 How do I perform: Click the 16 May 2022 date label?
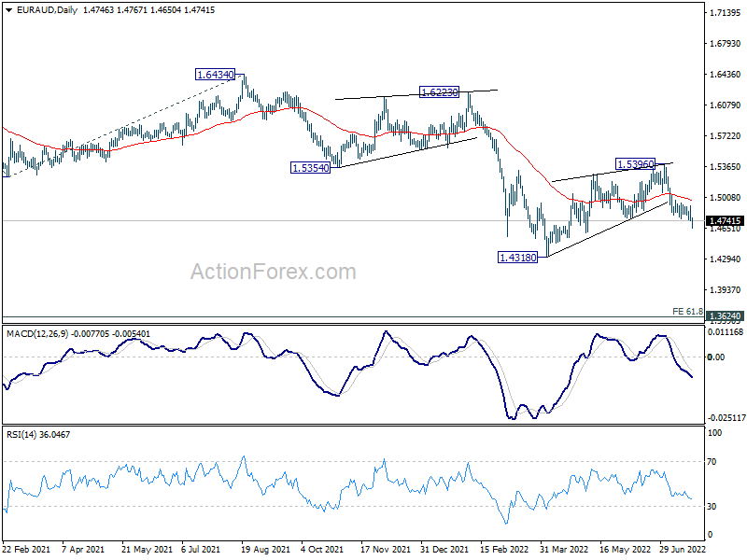pyautogui.click(x=625, y=549)
